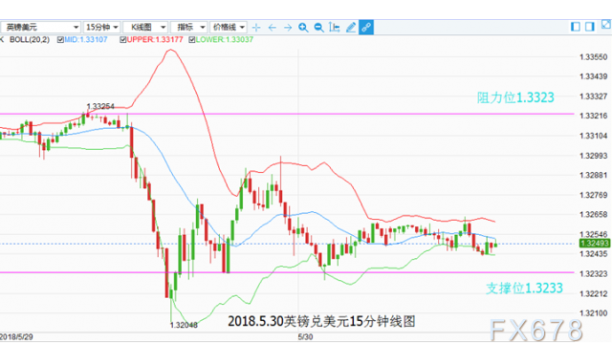Click the 1.32048 low price label
This screenshot has width=612, height=364.
[184, 326]
